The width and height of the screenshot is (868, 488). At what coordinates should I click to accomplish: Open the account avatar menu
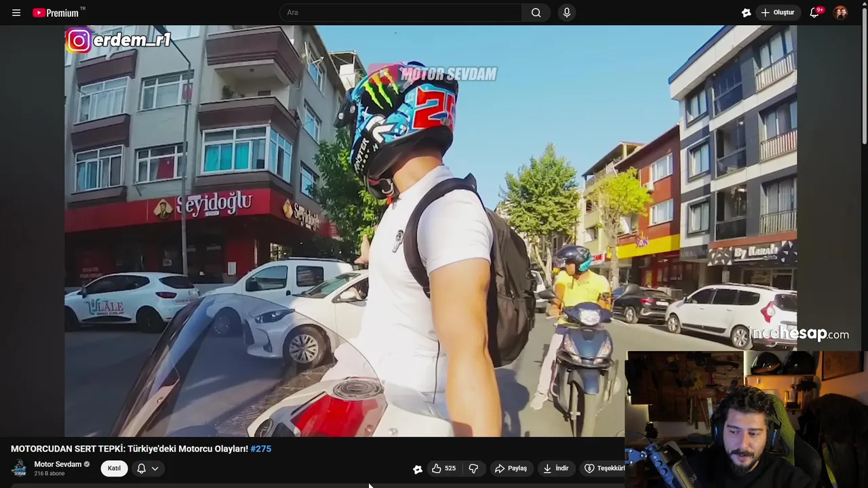[x=840, y=13]
